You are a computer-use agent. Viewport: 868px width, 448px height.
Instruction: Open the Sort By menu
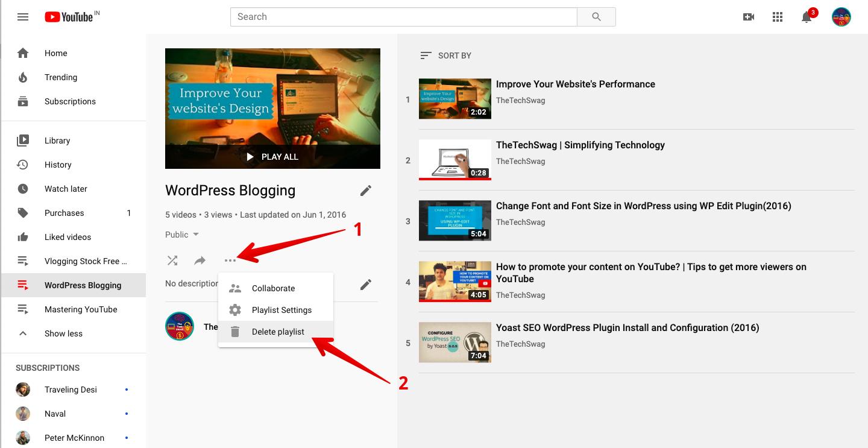(x=446, y=55)
